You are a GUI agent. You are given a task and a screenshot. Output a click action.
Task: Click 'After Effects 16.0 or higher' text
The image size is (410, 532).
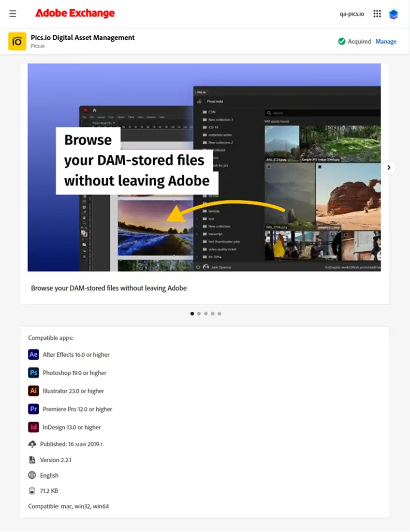coord(76,354)
